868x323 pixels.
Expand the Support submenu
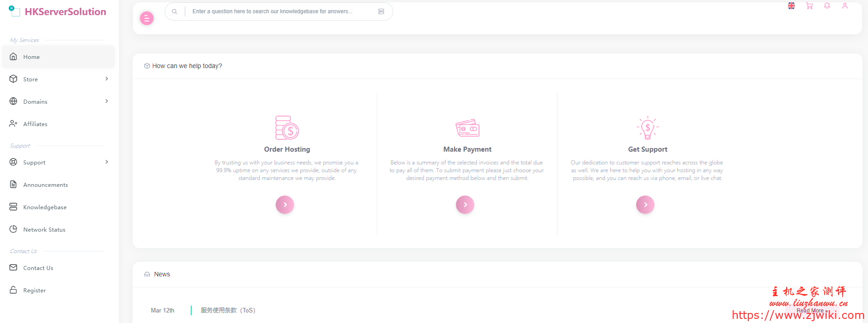coord(59,162)
